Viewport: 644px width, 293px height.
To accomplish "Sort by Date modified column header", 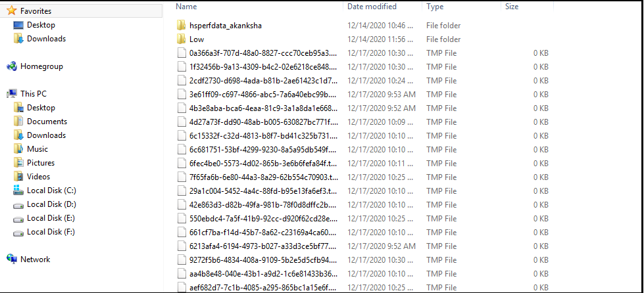I will (372, 7).
